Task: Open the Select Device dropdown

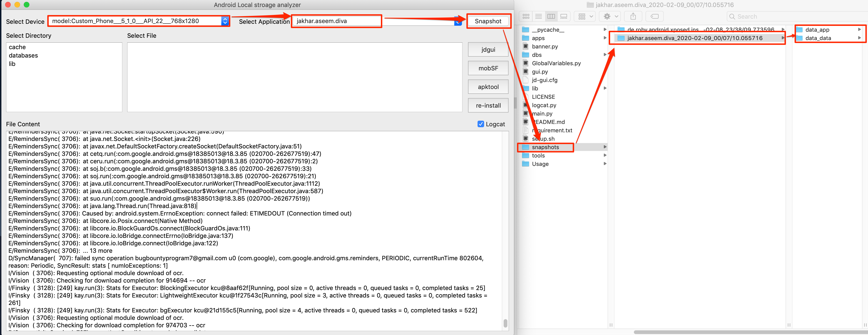Action: [x=225, y=21]
